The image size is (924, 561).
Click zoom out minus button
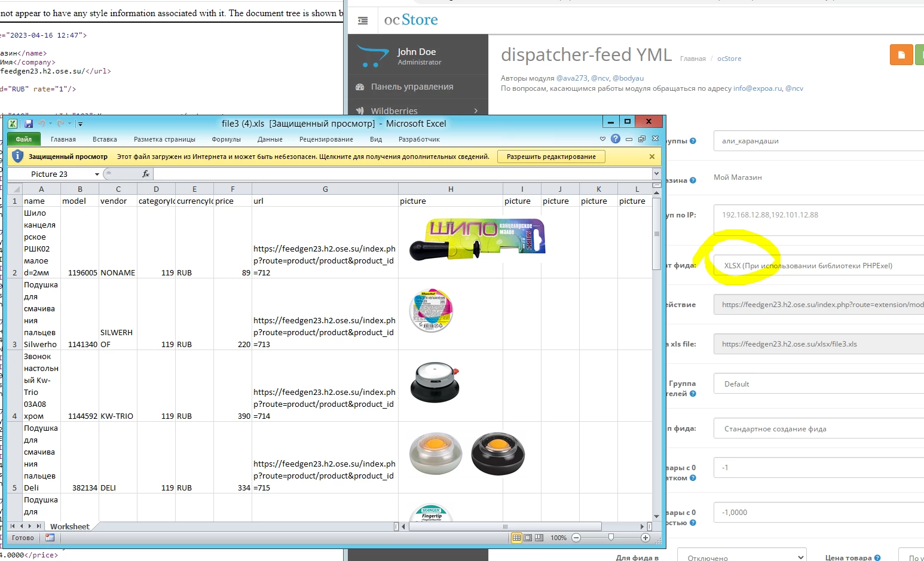pos(576,538)
